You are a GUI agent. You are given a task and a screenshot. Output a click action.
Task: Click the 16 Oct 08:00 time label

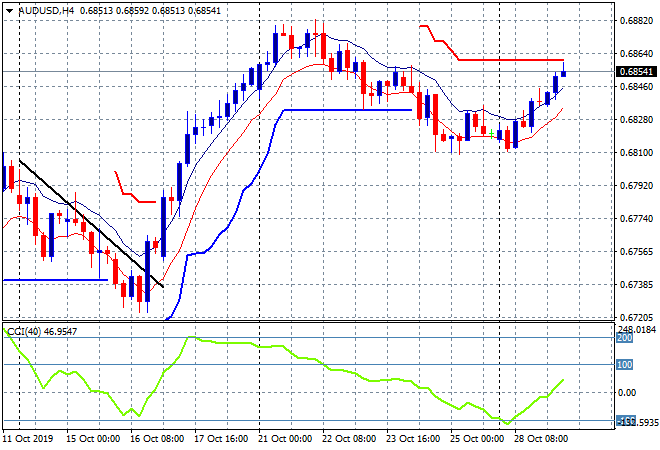[x=157, y=439]
